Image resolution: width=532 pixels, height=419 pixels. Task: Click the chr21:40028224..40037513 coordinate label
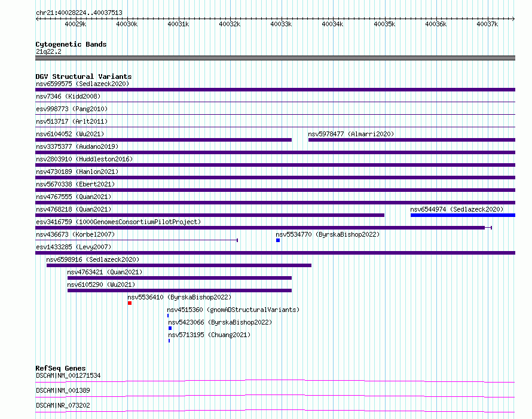[x=79, y=13]
